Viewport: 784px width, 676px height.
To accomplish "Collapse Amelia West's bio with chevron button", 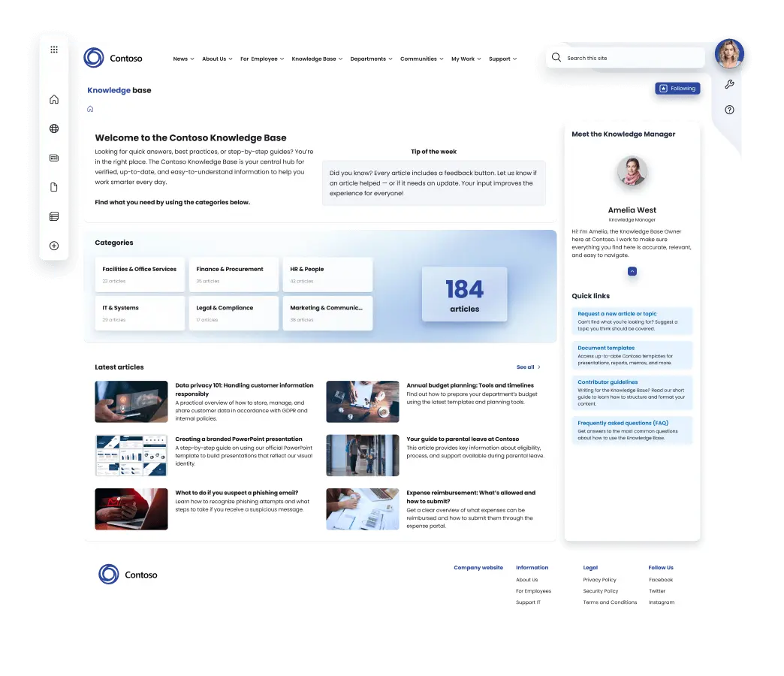I will (632, 271).
